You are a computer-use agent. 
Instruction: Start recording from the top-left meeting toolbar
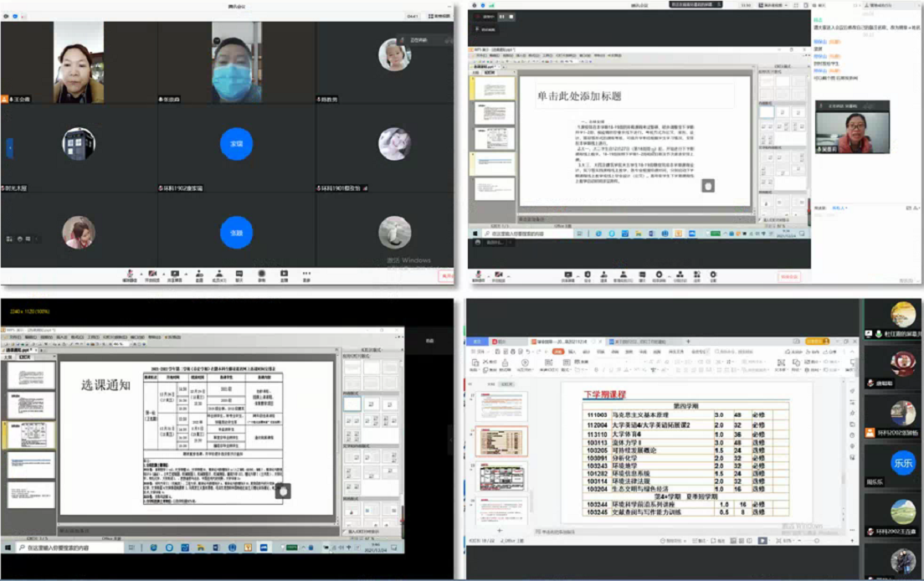point(262,274)
